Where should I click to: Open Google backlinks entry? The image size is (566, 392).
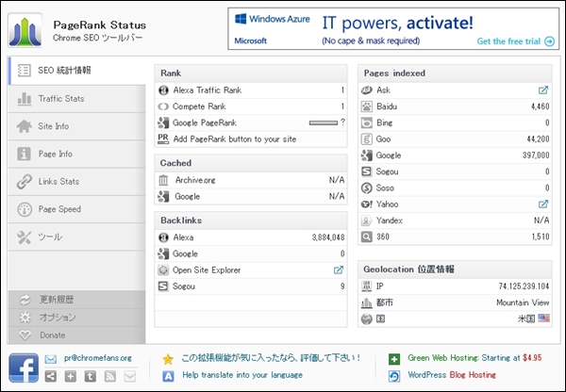[x=251, y=253]
